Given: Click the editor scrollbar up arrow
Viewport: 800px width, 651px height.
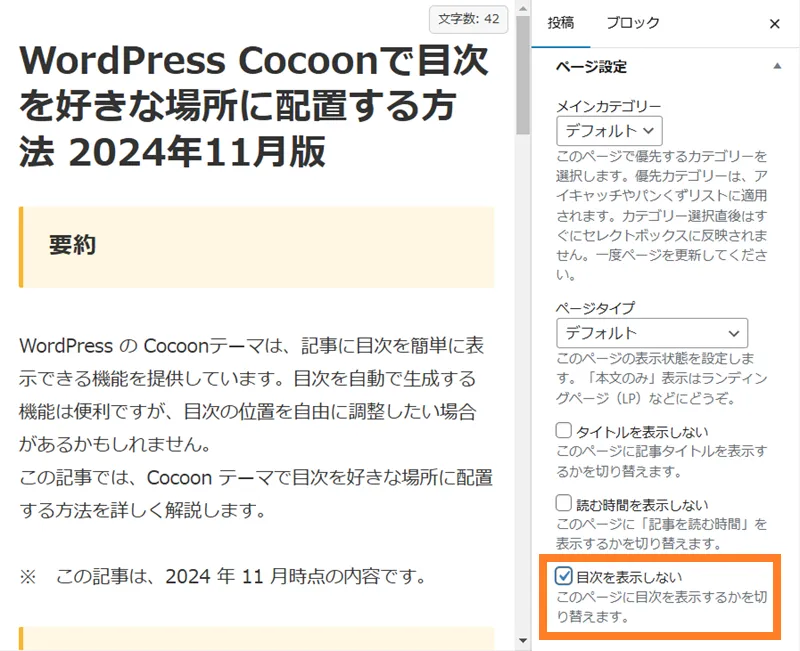Looking at the screenshot, I should tap(522, 8).
